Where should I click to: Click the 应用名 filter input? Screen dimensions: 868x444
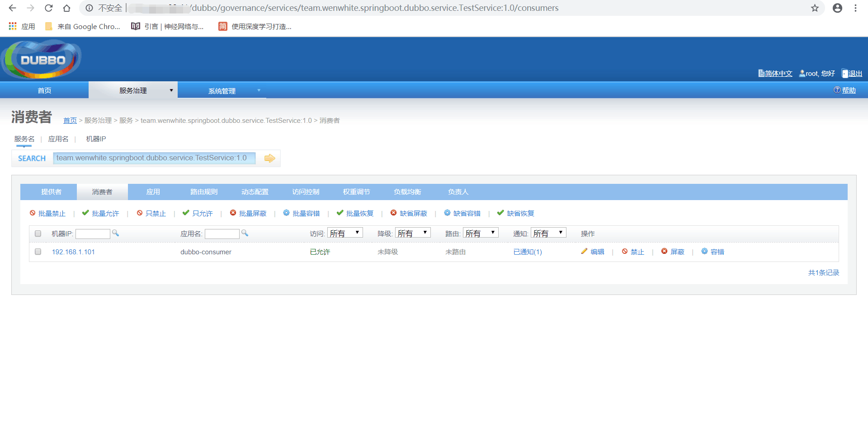pos(222,234)
